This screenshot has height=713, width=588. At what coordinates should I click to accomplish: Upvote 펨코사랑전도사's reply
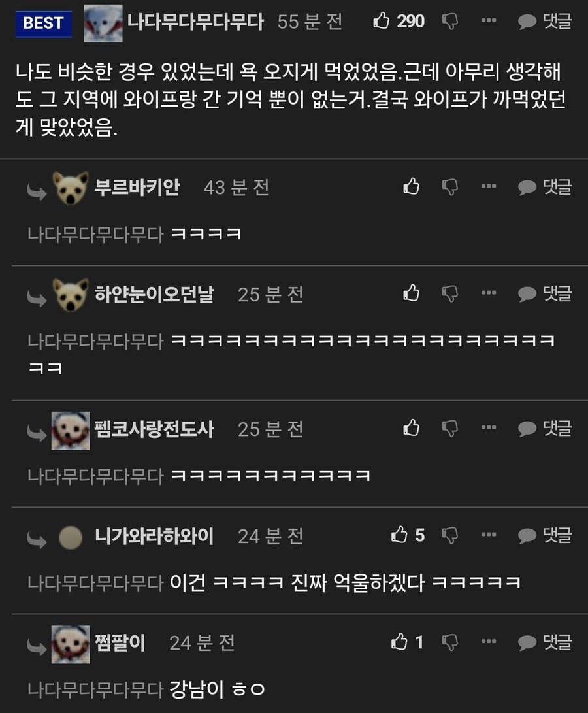(411, 427)
